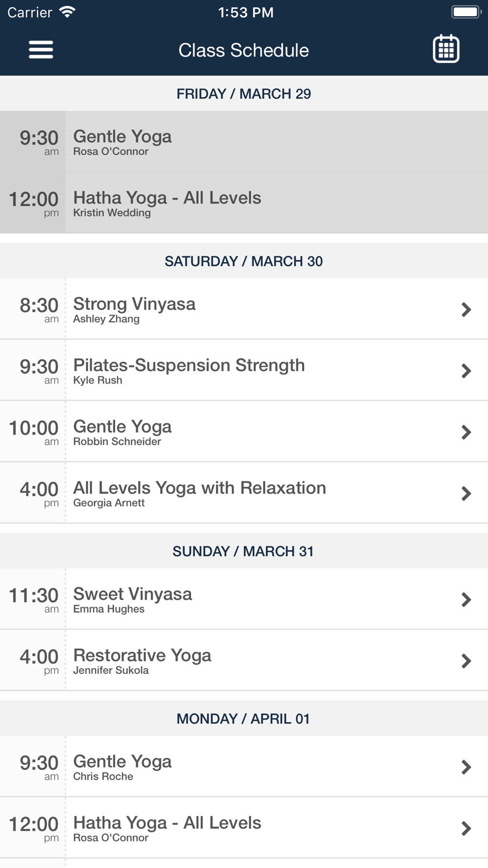Select Friday Hatha Yoga with Kristin Wedding
Viewport: 488px width, 868px height.
(244, 203)
